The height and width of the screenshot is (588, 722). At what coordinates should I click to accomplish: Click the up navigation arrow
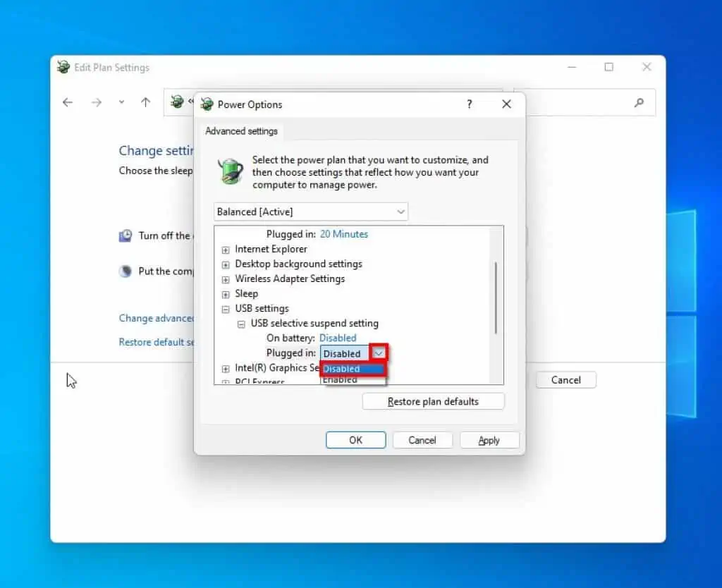pos(145,102)
